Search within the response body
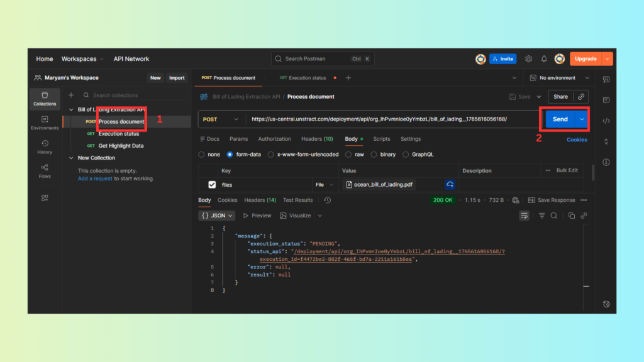 pyautogui.click(x=554, y=216)
